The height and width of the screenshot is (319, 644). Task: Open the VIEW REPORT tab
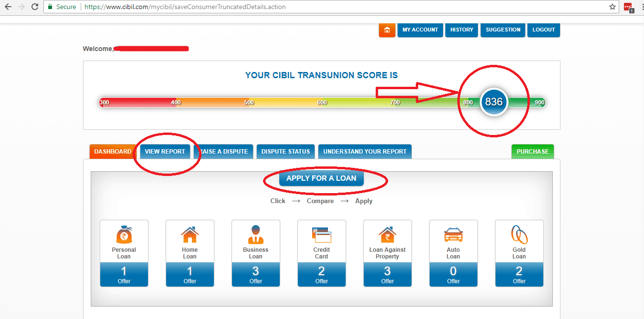165,152
